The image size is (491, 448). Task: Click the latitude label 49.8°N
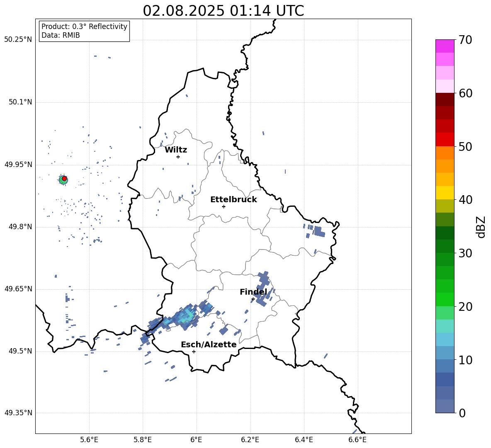point(20,227)
